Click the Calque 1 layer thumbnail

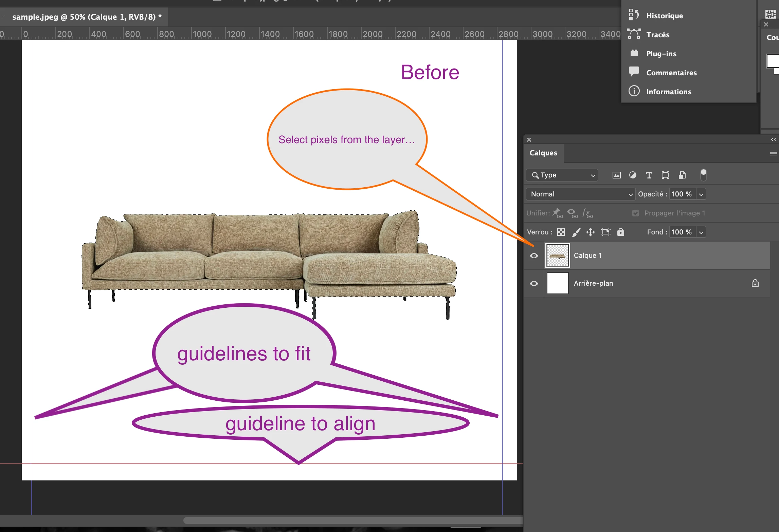(x=558, y=255)
